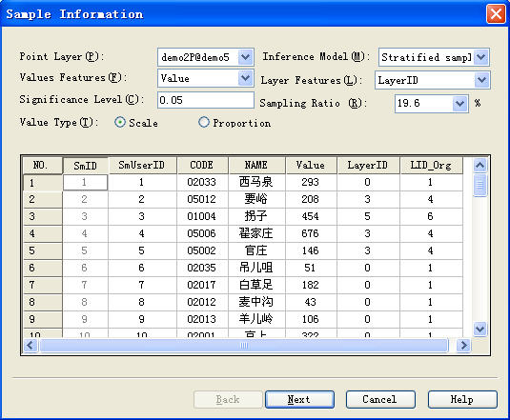Click code cell 02035
This screenshot has height=420, width=510.
(x=202, y=268)
